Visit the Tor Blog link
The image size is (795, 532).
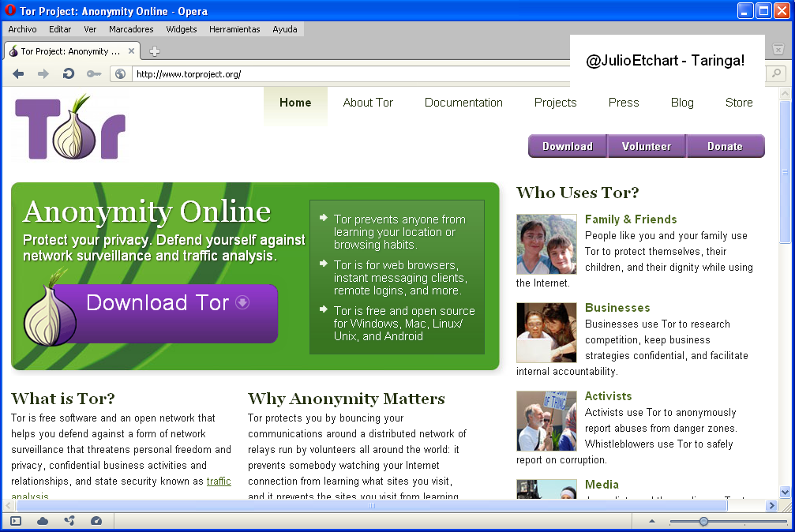(x=682, y=103)
